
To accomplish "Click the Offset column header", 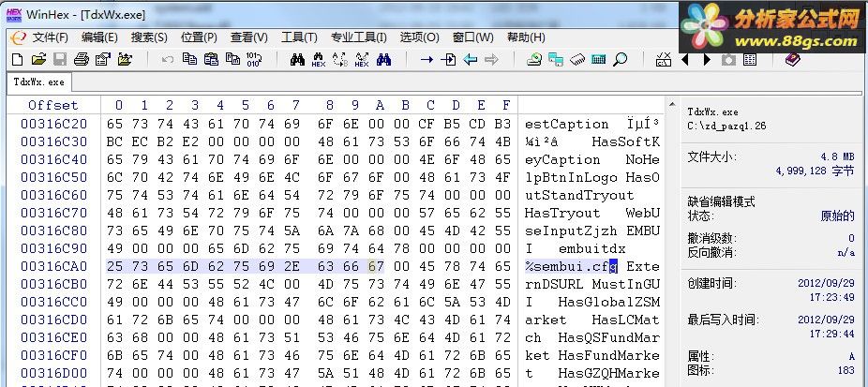I will 53,105.
